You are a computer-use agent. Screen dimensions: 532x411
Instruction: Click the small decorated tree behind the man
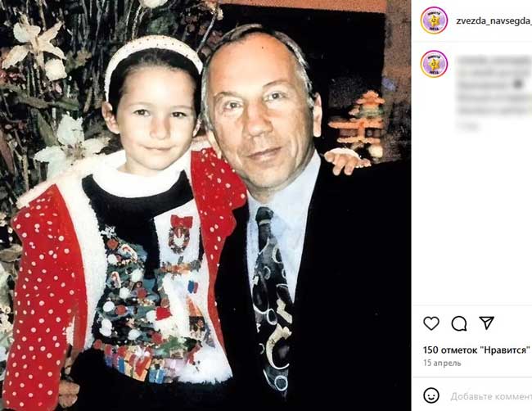[363, 123]
